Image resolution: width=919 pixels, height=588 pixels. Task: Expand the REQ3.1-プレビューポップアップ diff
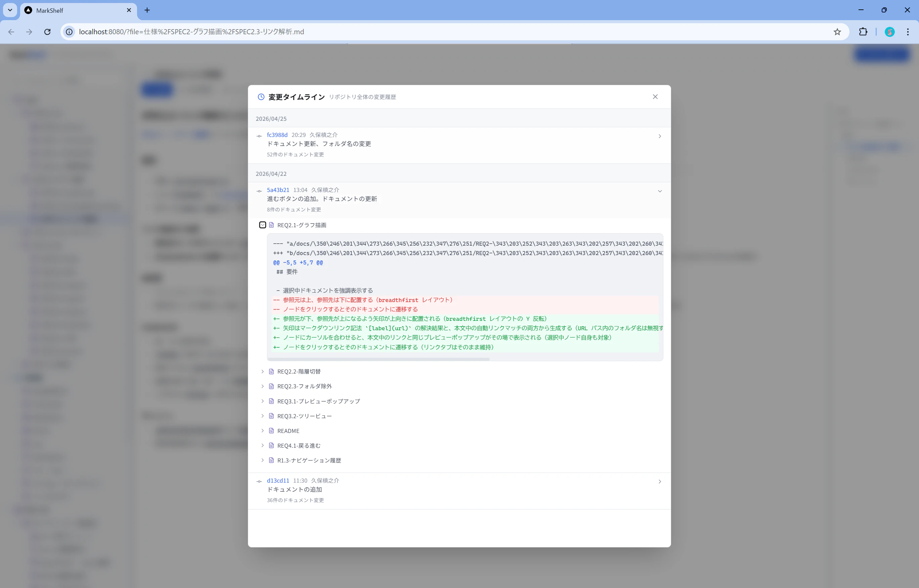point(263,401)
